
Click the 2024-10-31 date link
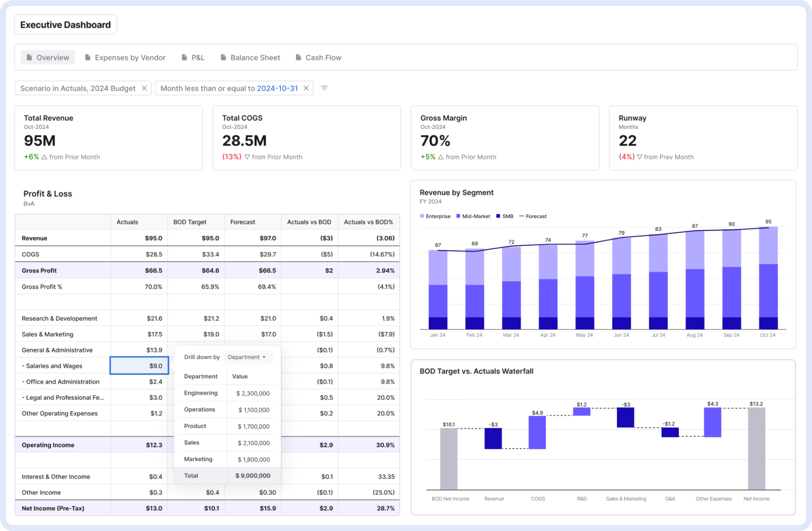[277, 88]
